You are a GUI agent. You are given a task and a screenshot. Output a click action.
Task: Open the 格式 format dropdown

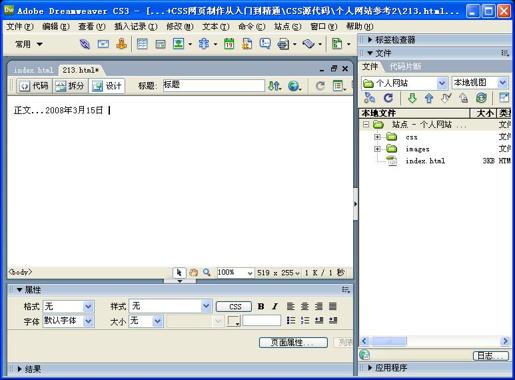(x=88, y=306)
